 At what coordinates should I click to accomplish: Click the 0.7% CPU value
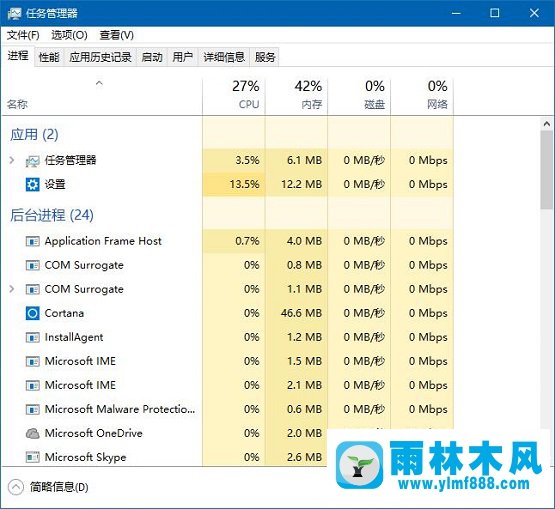pos(247,241)
